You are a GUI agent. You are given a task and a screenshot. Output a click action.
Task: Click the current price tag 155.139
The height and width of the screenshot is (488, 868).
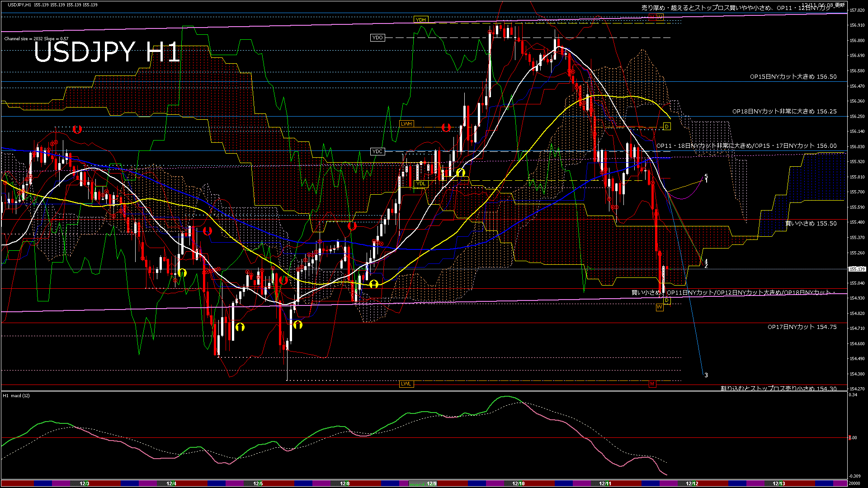(857, 269)
